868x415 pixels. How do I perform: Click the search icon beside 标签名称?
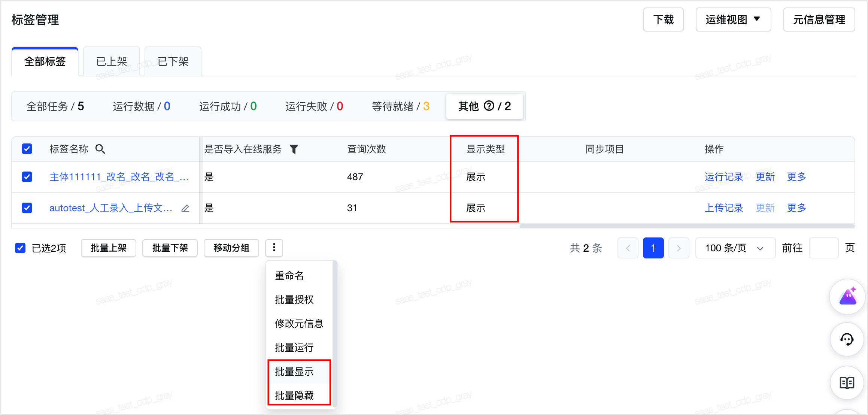pyautogui.click(x=100, y=149)
